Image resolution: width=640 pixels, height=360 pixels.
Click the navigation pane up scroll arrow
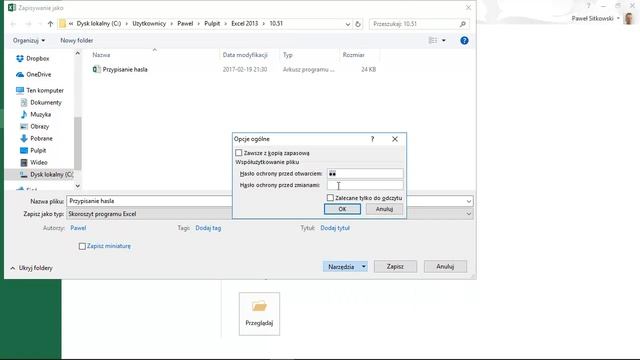(78, 53)
